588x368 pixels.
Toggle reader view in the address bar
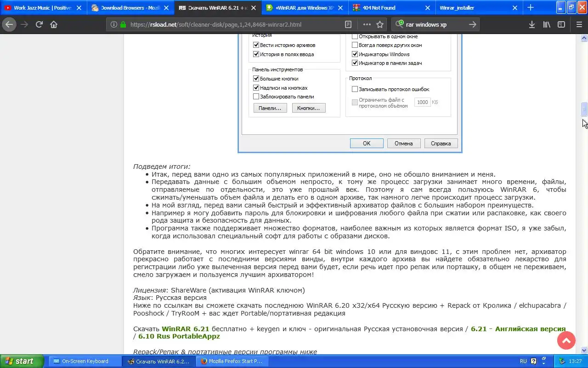click(348, 24)
